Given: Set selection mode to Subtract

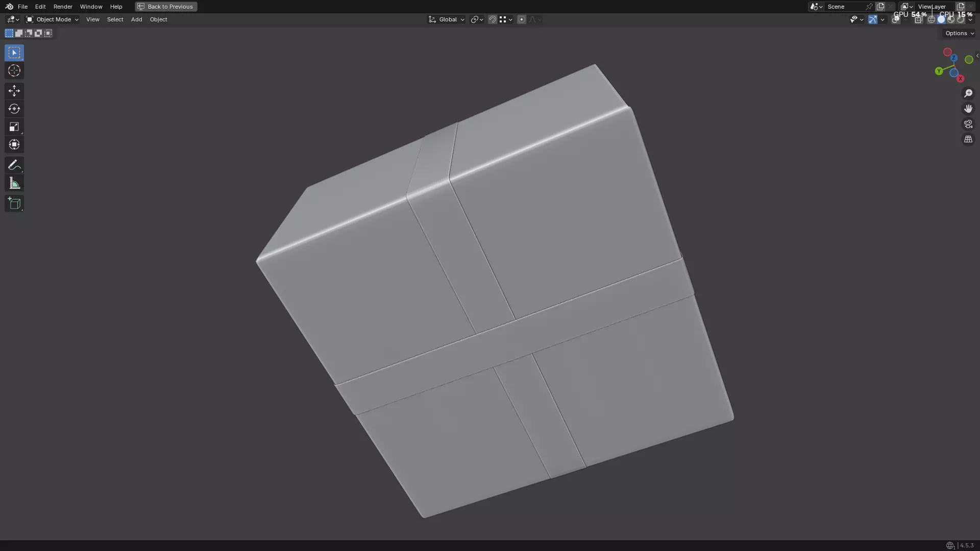Looking at the screenshot, I should click(x=29, y=33).
